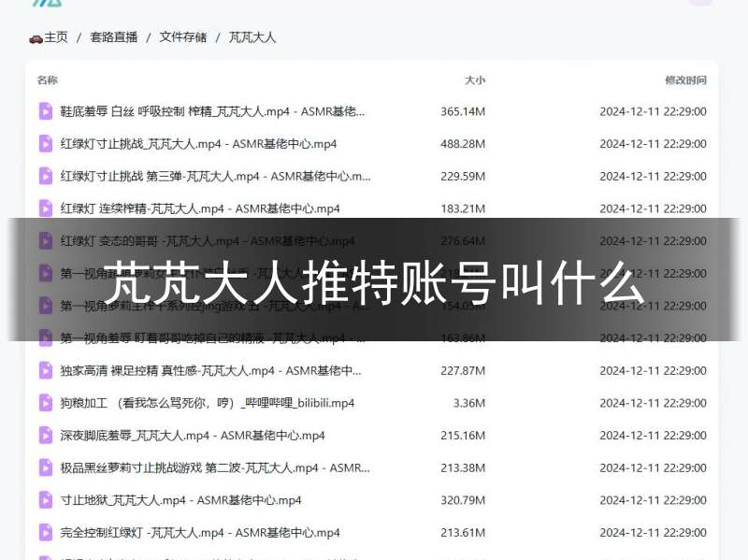748x560 pixels.
Task: Click video icon beside the 488.28M file
Action: click(x=45, y=144)
